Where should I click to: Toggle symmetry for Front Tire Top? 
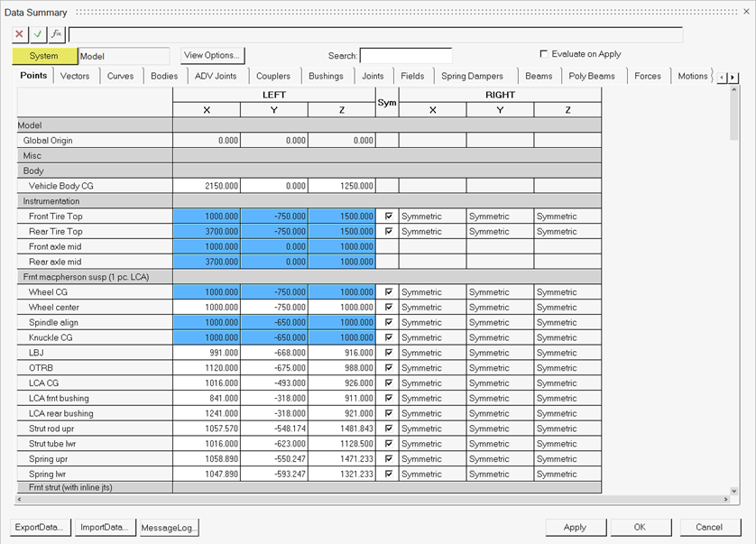point(387,217)
